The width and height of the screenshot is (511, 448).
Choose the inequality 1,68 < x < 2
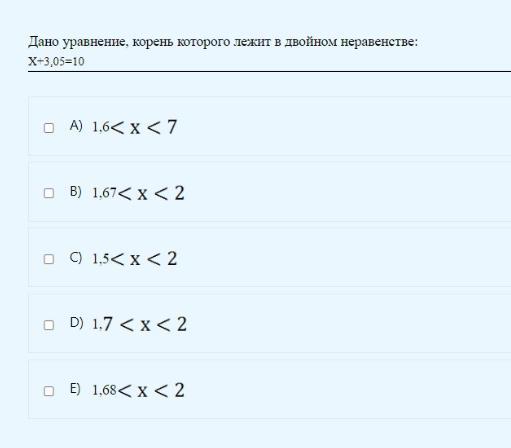pos(138,390)
